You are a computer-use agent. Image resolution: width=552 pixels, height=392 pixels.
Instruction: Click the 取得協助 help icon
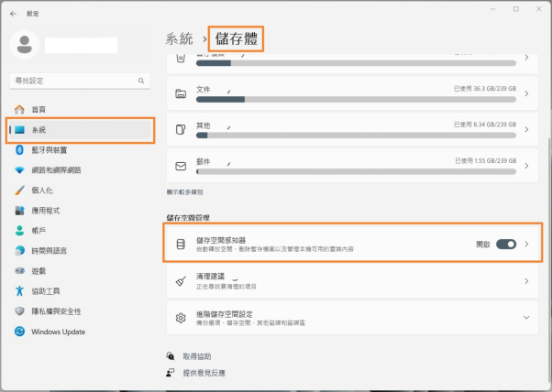point(171,356)
